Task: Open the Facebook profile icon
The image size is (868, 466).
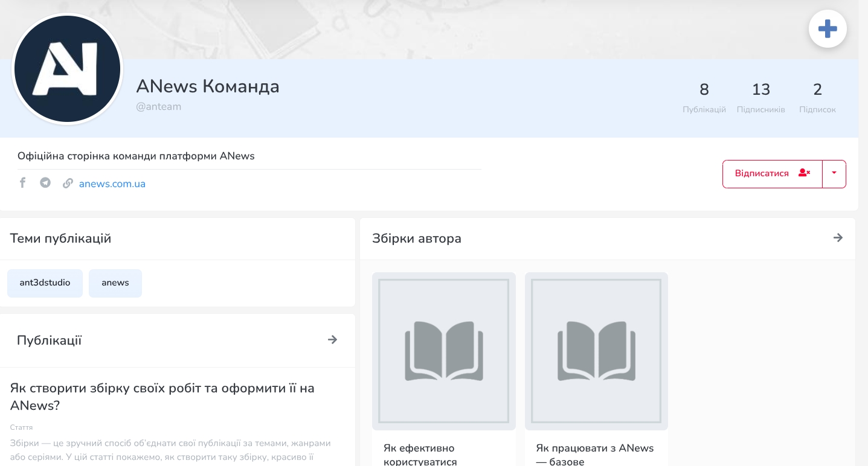Action: click(x=22, y=183)
